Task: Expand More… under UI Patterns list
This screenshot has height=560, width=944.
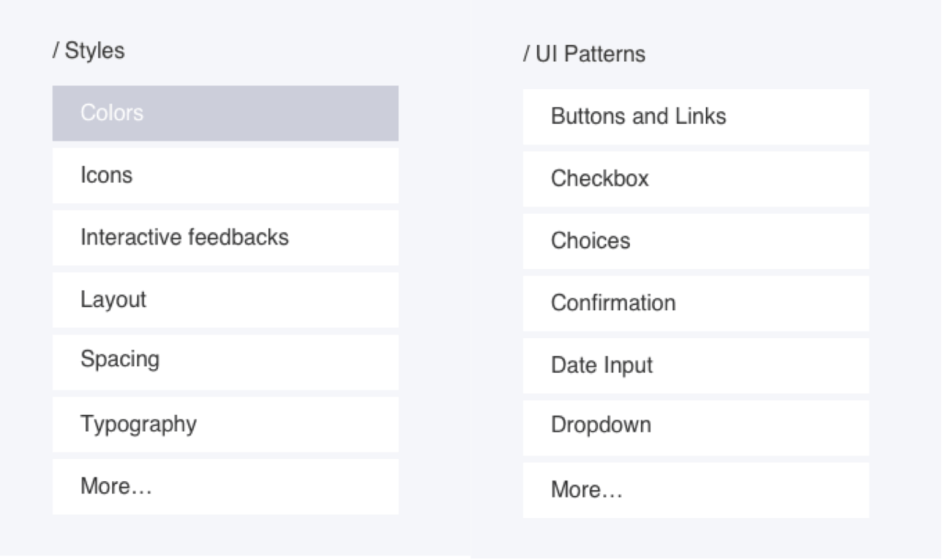Action: 695,490
